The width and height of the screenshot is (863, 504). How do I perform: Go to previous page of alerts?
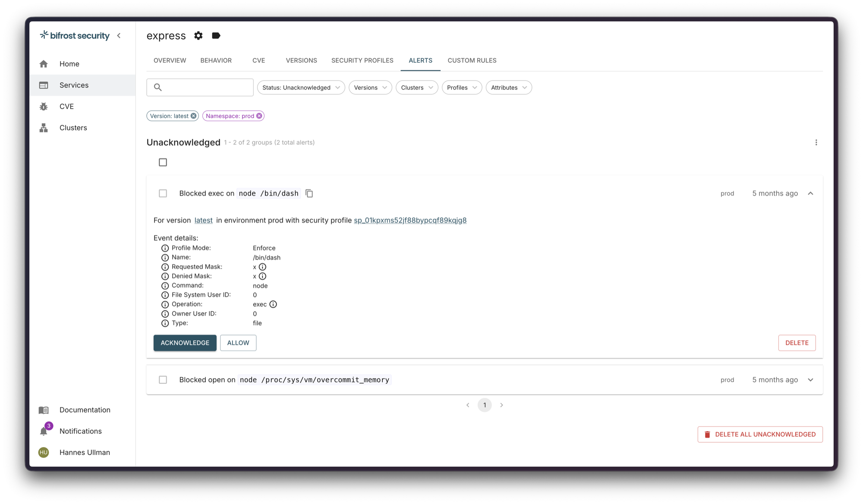tap(468, 405)
